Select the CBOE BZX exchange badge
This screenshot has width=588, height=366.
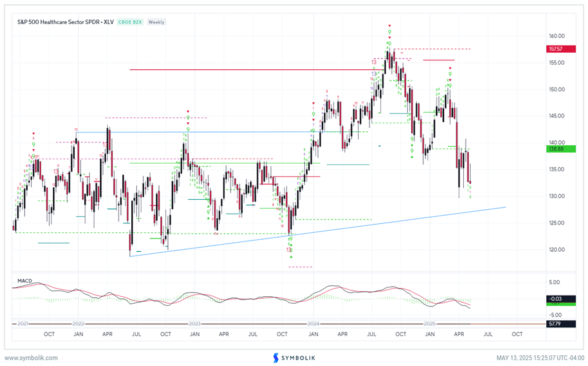(x=130, y=22)
